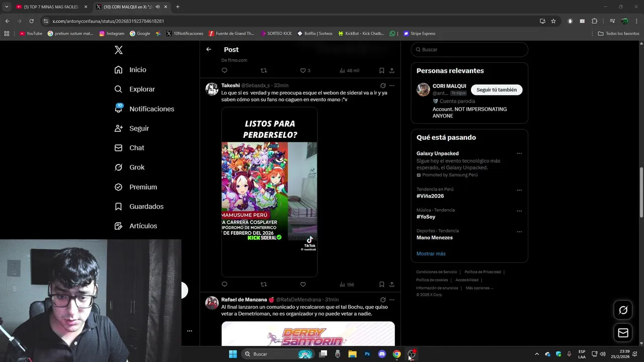Open the Mano Menezes trend
This screenshot has width=644, height=362.
coord(435,238)
